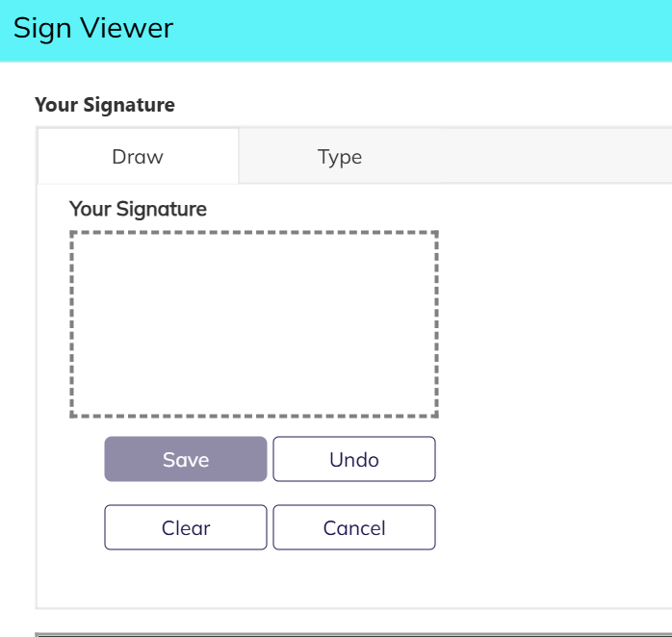The width and height of the screenshot is (672, 637).
Task: Click the Your Signature label above dashed box
Action: click(139, 208)
